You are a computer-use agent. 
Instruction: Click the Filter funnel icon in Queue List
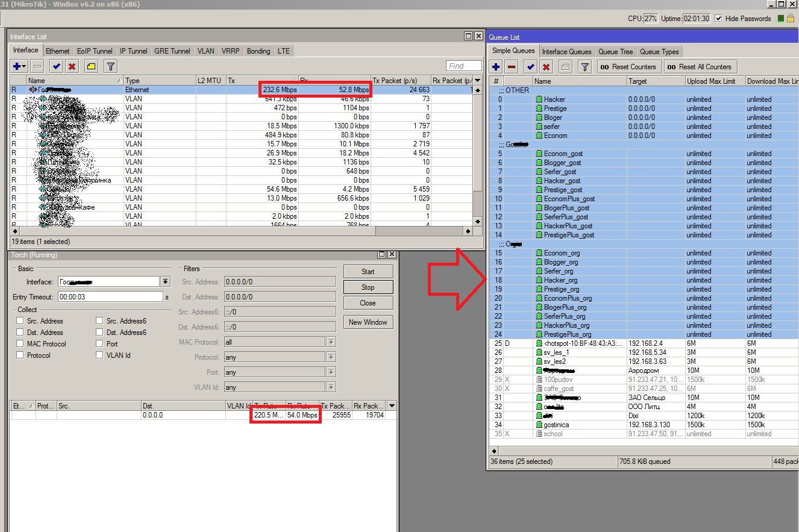tap(584, 67)
